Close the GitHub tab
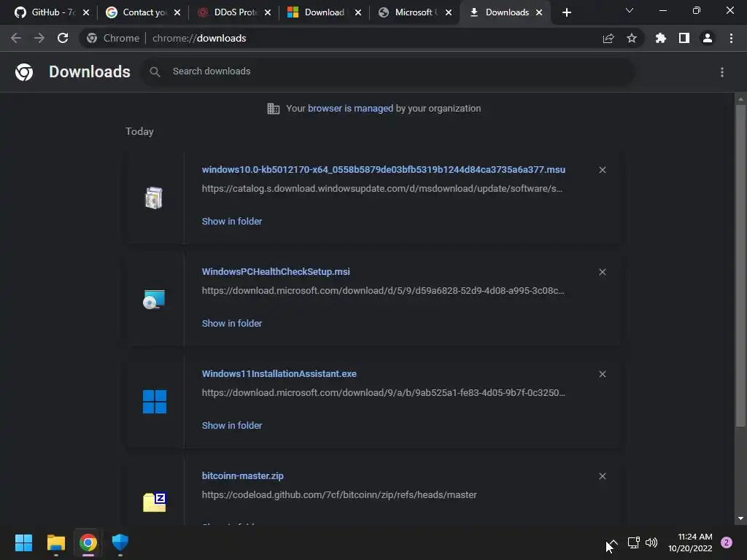 tap(86, 12)
